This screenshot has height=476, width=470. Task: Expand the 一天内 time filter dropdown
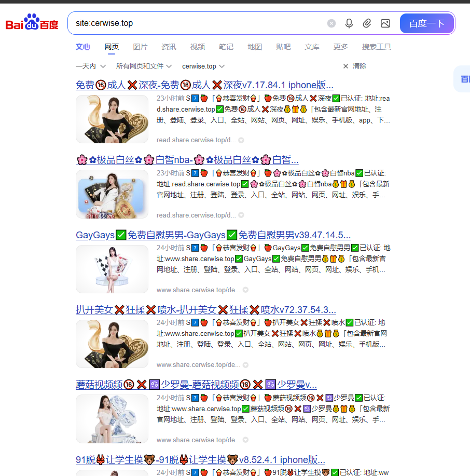click(x=91, y=66)
